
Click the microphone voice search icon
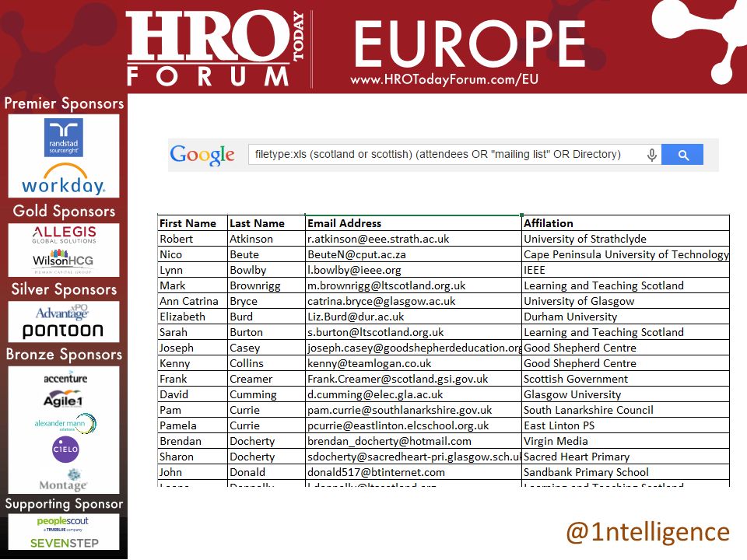(652, 155)
